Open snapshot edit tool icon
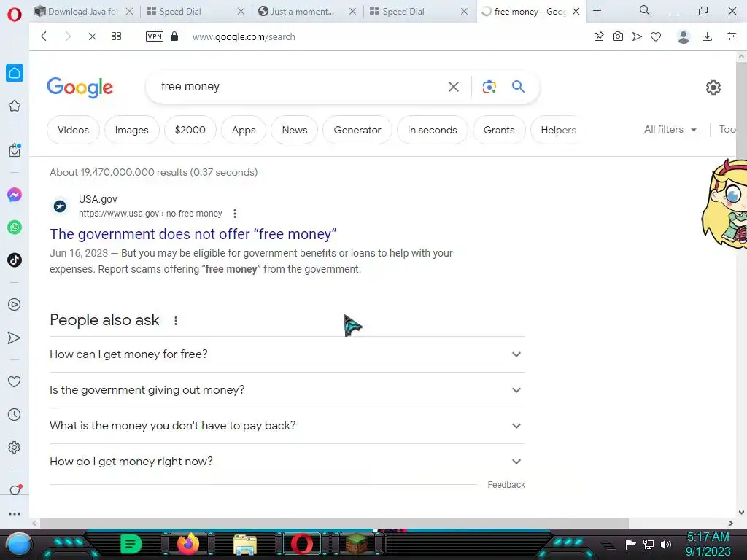747x560 pixels. point(599,36)
